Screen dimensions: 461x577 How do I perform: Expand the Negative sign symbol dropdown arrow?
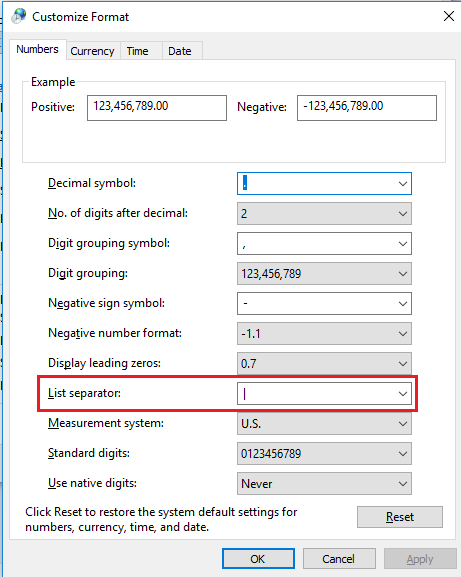tap(403, 304)
